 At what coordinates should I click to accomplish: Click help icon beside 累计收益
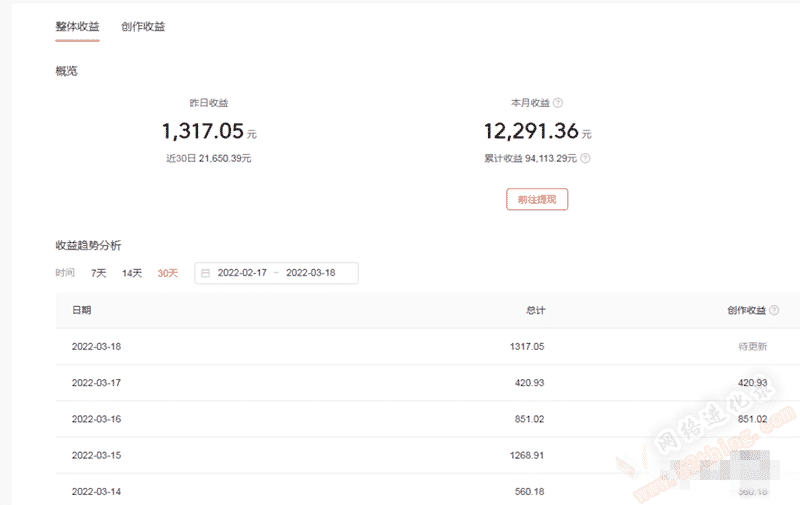click(585, 158)
